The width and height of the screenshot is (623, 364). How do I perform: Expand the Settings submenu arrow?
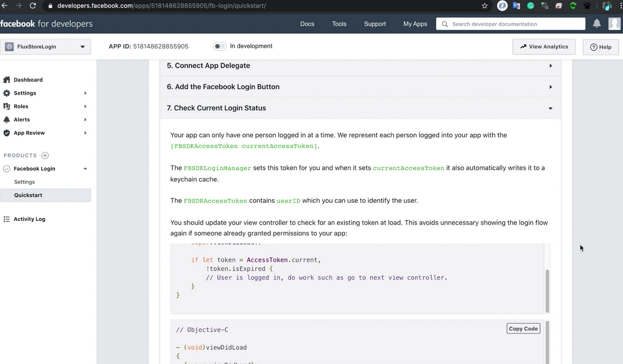click(85, 93)
